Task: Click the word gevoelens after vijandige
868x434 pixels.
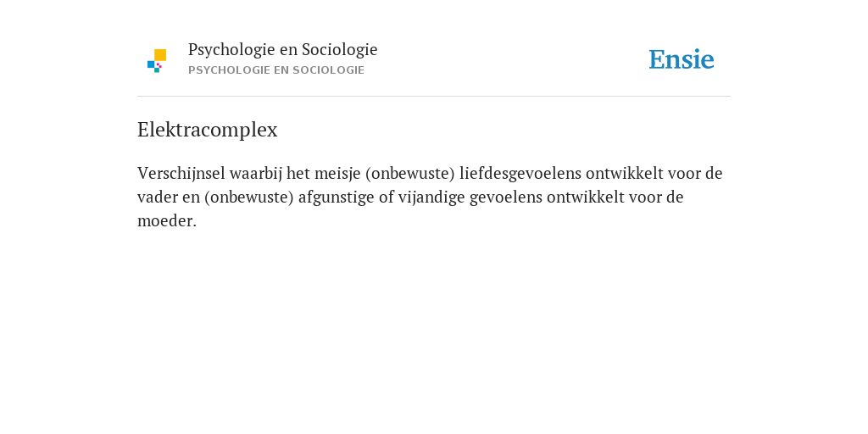Action: (506, 197)
